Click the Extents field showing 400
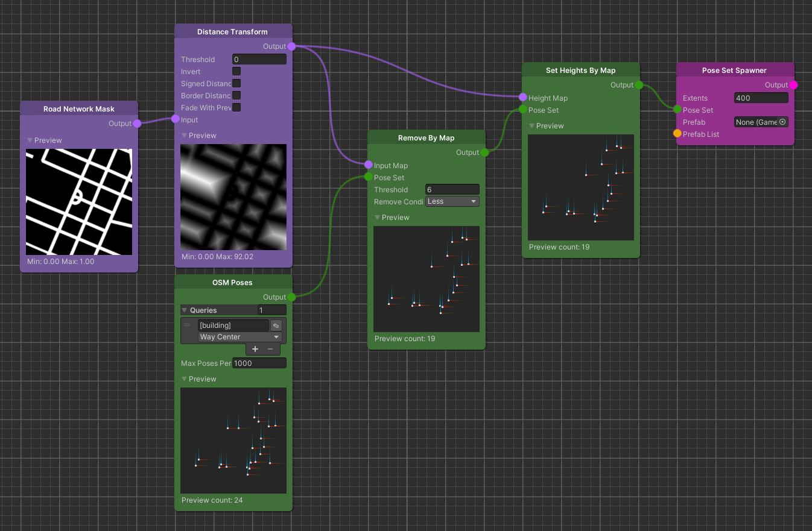This screenshot has width=812, height=531. [761, 98]
